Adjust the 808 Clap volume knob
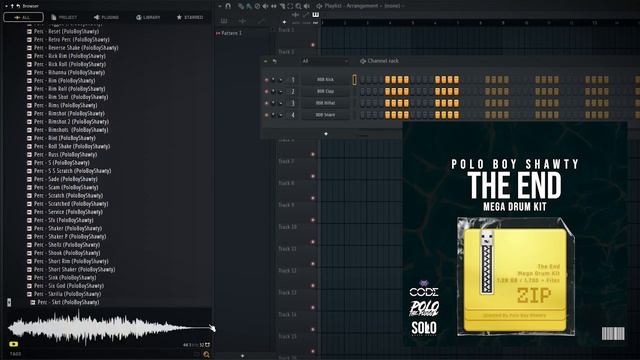Viewport: 640px width, 360px height. tap(281, 91)
